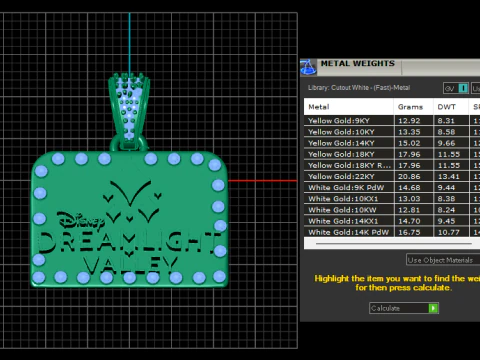
Task: Click the 9.44 DWT cell
Action: [x=451, y=188]
